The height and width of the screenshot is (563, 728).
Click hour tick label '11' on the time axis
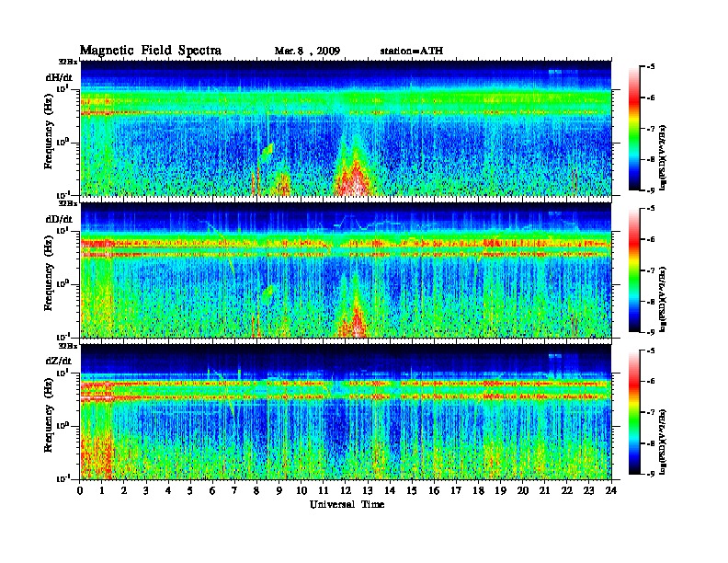pyautogui.click(x=324, y=491)
